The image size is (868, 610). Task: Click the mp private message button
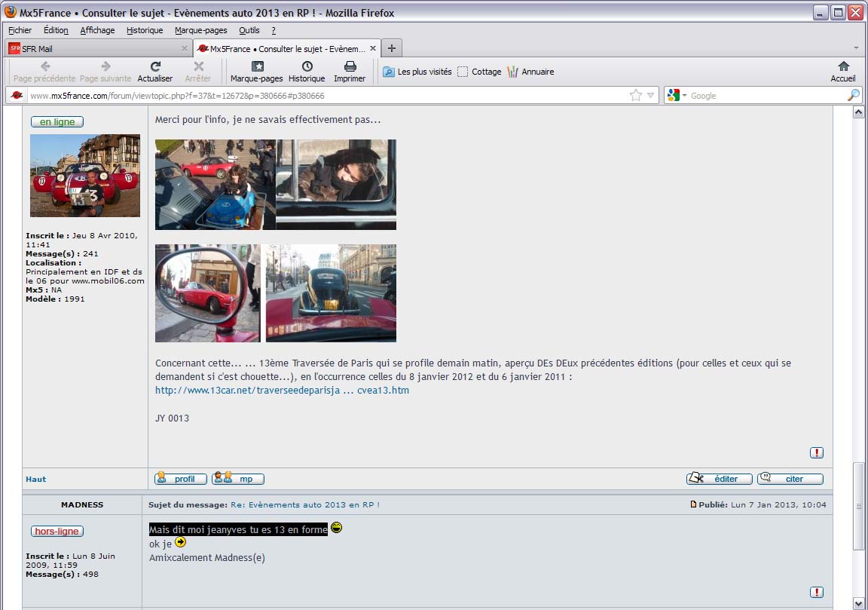tap(238, 479)
